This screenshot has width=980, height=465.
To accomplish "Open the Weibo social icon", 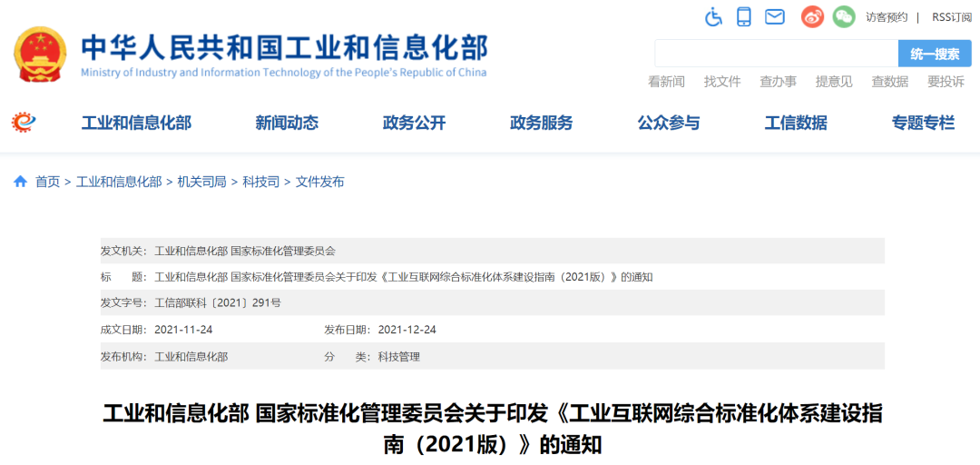I will [812, 17].
